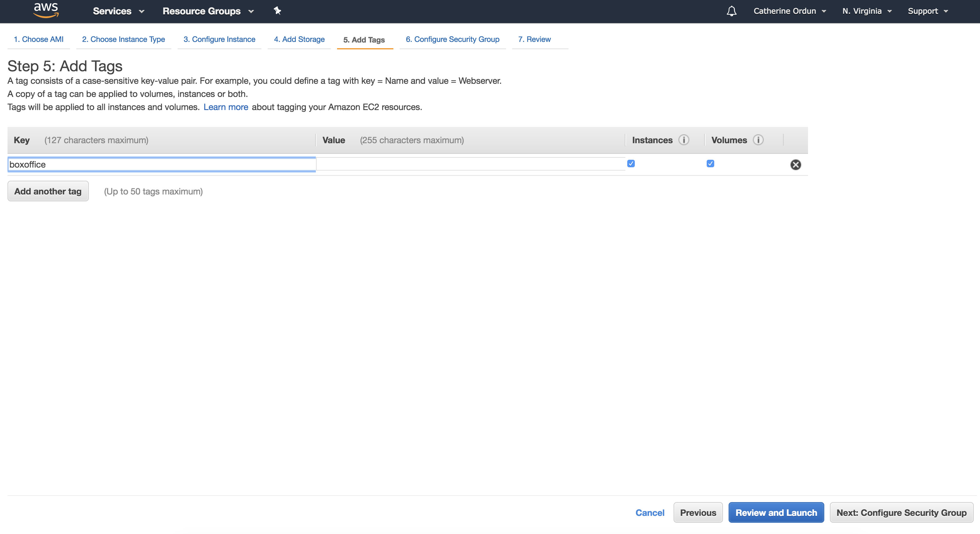980x534 pixels.
Task: Click the Add another tag button
Action: pos(48,191)
